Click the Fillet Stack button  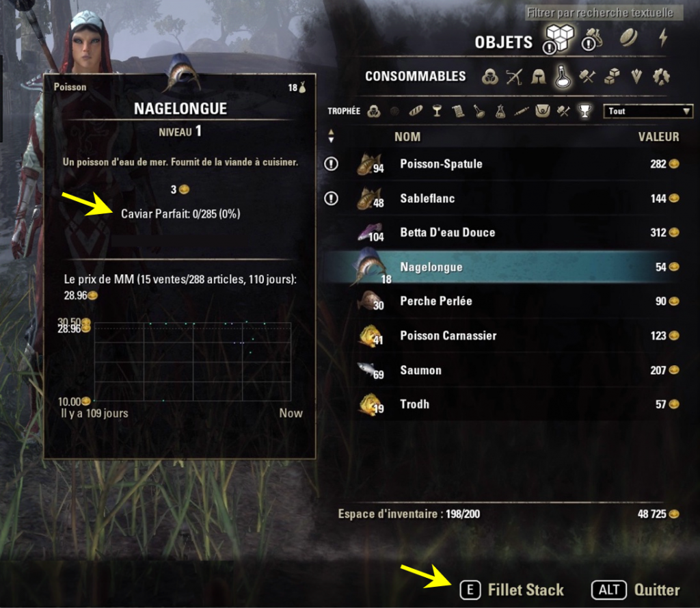[x=512, y=590]
